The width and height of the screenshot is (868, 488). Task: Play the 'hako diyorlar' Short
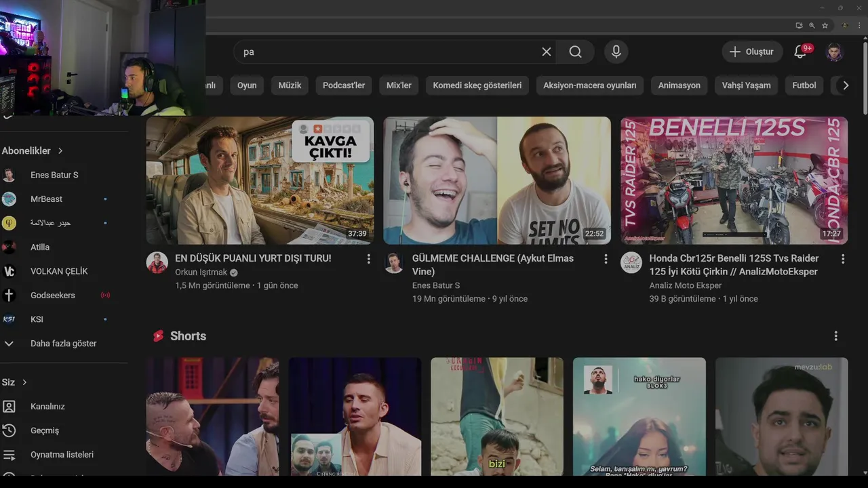639,417
